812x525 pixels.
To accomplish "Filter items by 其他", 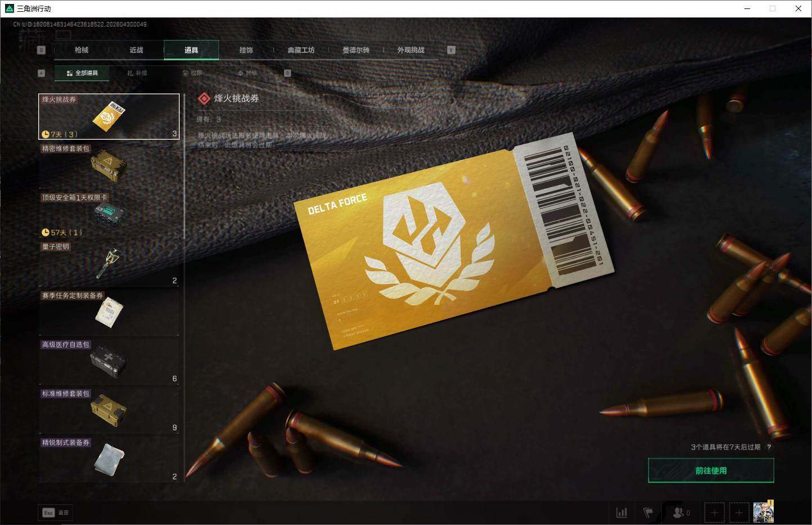I will coord(247,73).
